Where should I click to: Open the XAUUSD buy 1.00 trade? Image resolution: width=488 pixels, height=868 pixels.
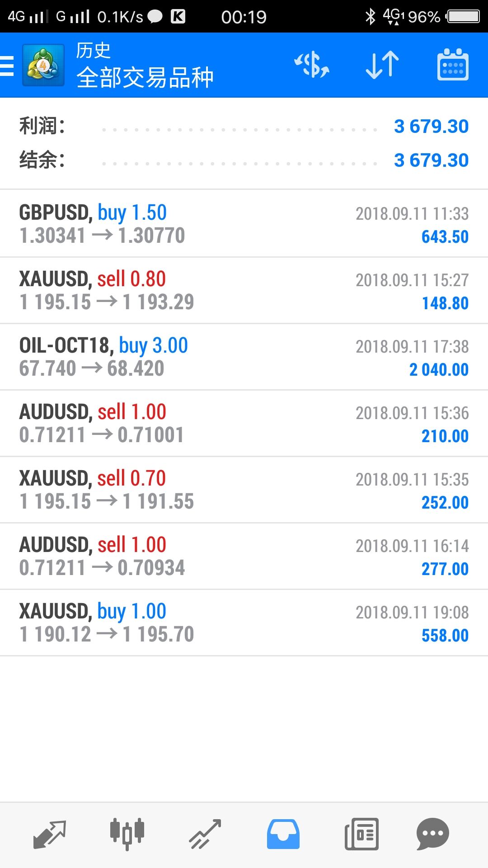pos(244,623)
